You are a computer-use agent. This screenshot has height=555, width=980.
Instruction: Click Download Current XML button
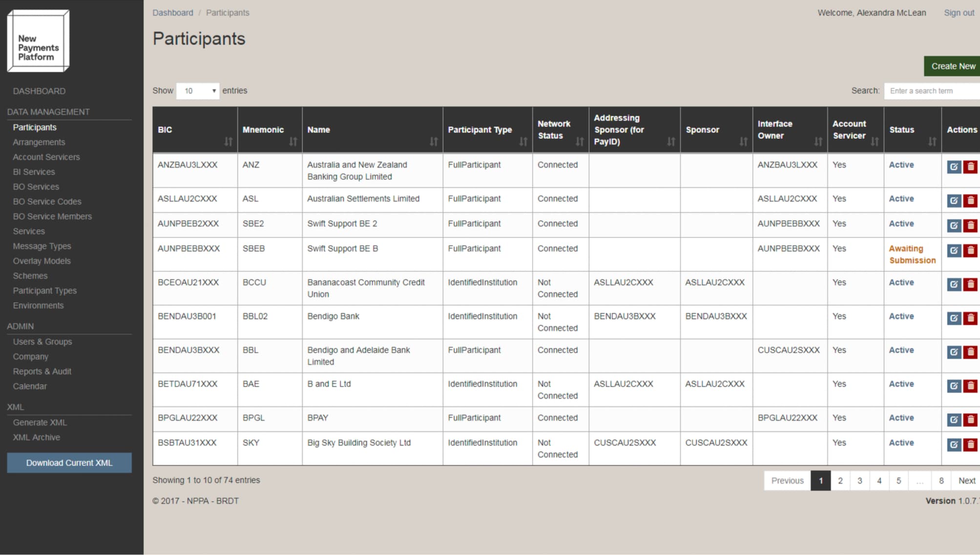click(69, 463)
